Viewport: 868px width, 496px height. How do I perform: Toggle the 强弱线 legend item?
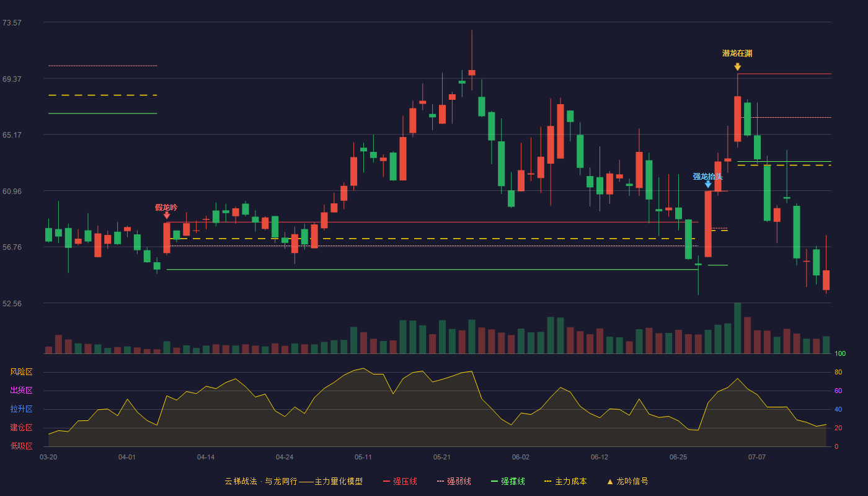point(454,481)
